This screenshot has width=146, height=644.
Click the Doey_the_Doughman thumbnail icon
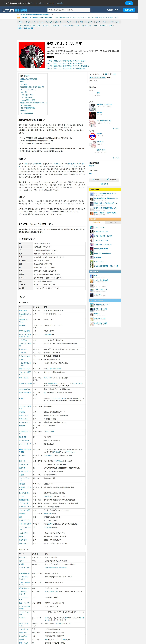point(92,253)
